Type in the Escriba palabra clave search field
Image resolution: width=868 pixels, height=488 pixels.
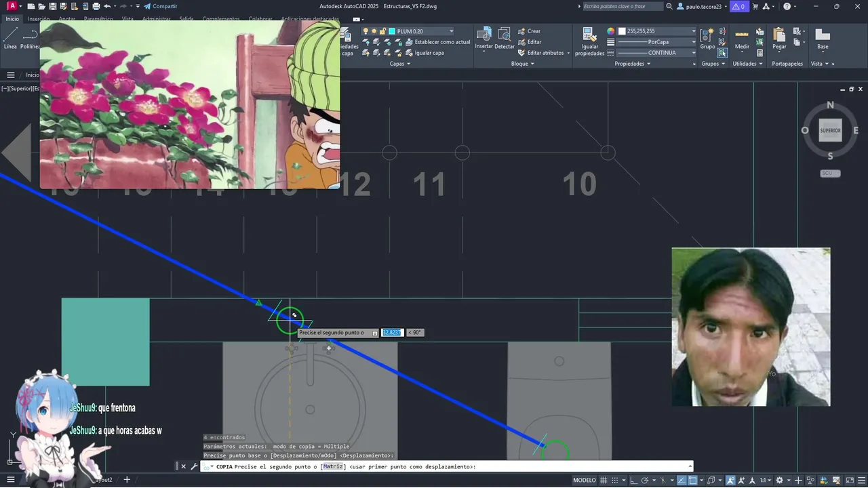(x=623, y=6)
